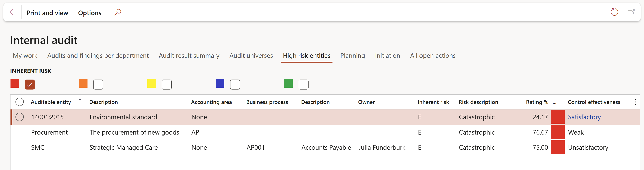Select the SMC auditable entity cell
The width and height of the screenshot is (644, 170).
[38, 147]
